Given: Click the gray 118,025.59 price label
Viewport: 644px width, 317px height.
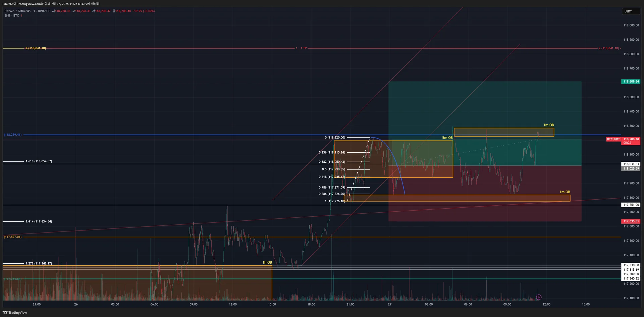Looking at the screenshot, I should (x=631, y=169).
